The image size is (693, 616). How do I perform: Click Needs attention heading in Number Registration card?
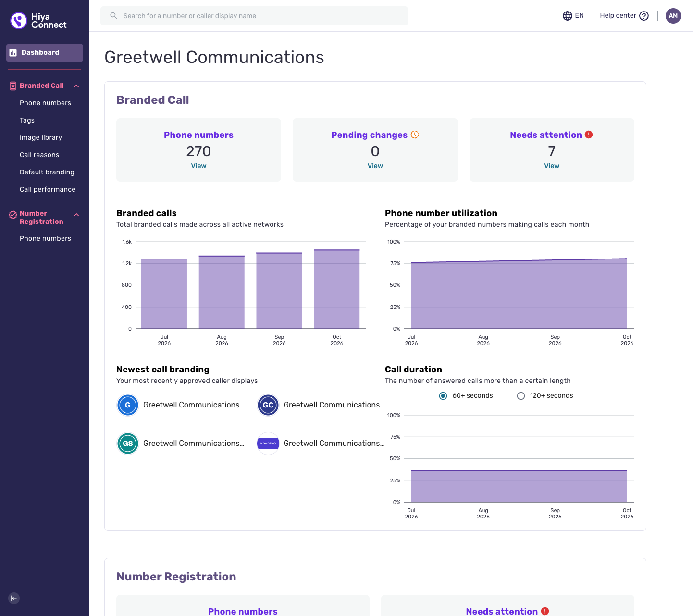(502, 611)
